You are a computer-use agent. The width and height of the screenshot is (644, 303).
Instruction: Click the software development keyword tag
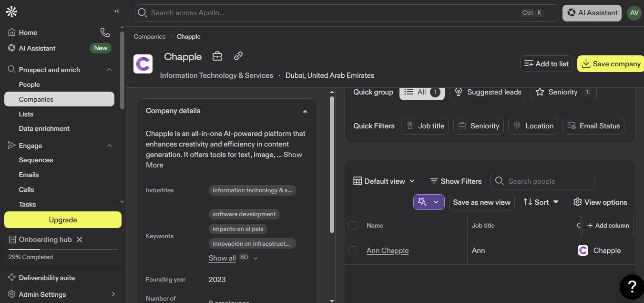(x=244, y=214)
